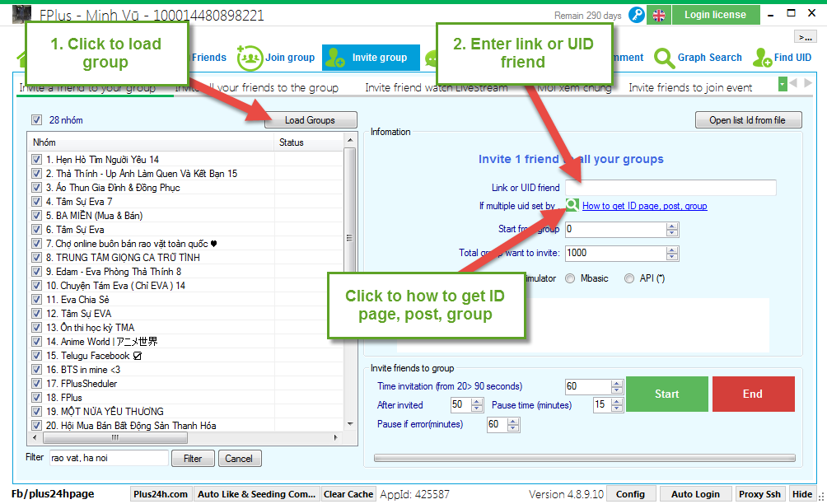Screen dimensions: 827x504
Task: Increase the 'Start from group' value
Action: (x=672, y=226)
